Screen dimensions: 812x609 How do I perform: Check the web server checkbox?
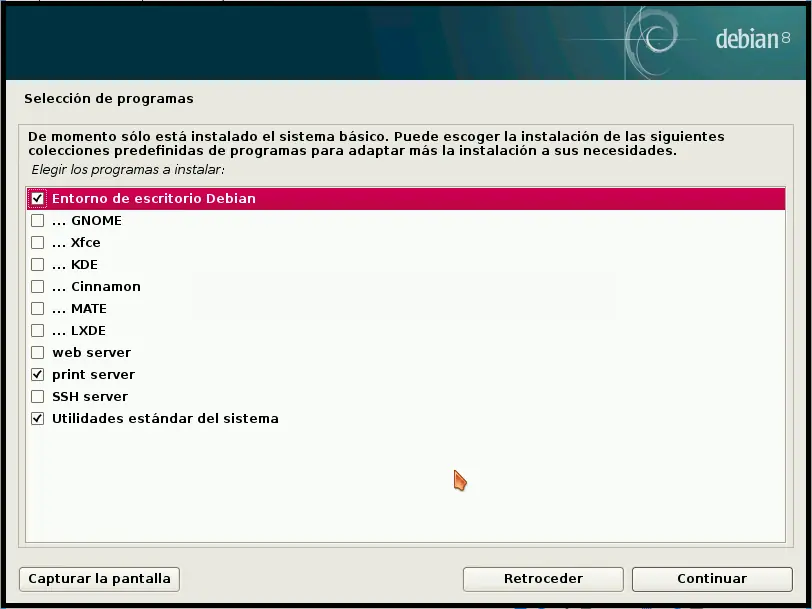pos(37,353)
